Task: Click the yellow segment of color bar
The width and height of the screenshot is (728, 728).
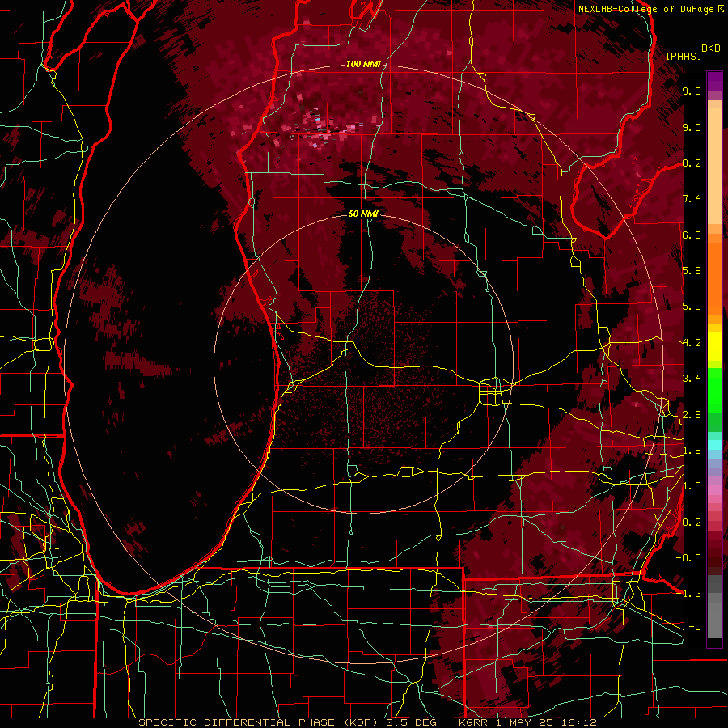Action: pos(714,346)
